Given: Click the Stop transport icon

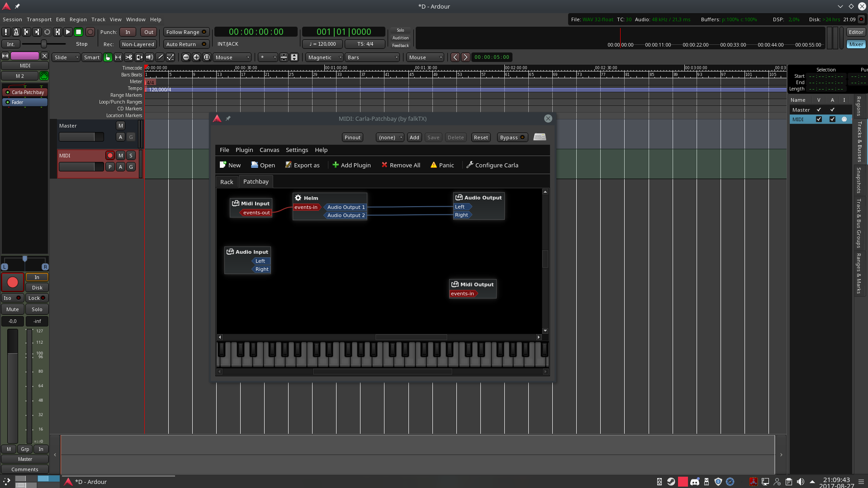Looking at the screenshot, I should click(78, 32).
